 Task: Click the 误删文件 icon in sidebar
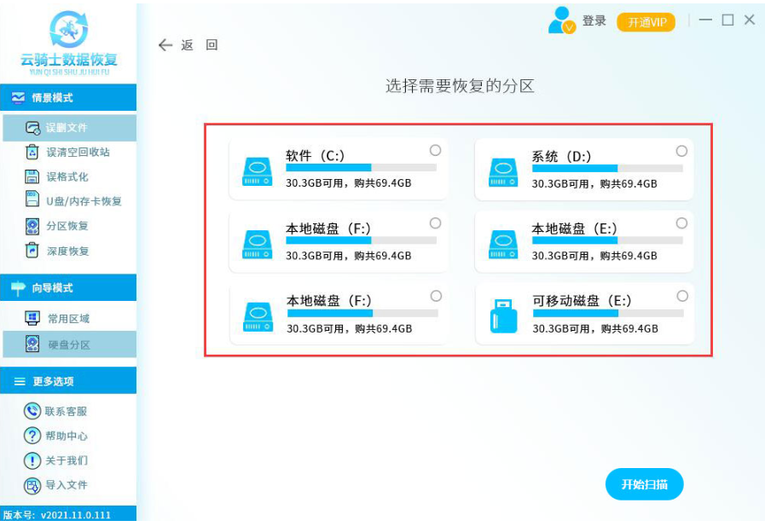coord(32,128)
